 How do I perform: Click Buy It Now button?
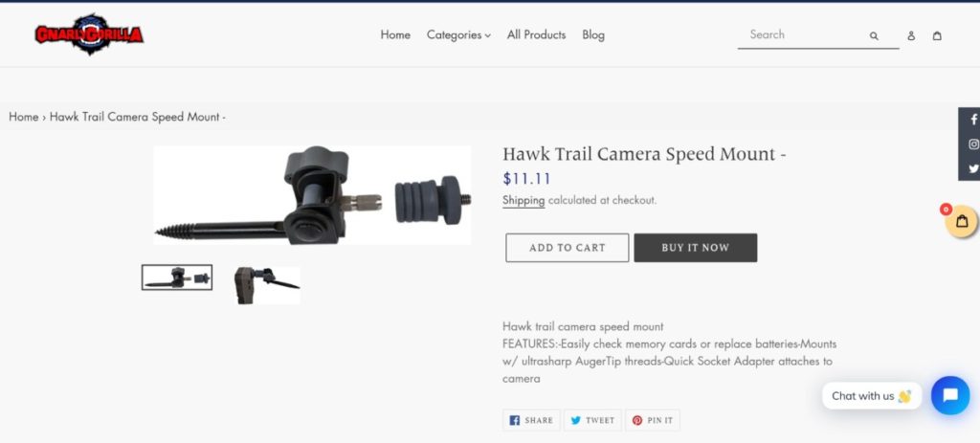[695, 248]
